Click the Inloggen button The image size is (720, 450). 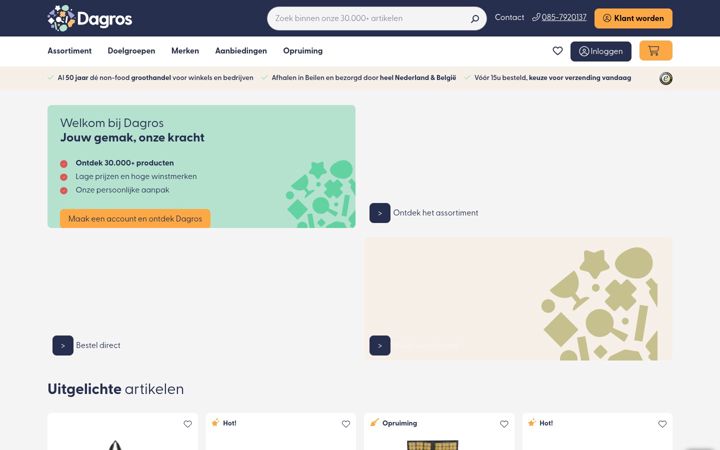(x=601, y=51)
